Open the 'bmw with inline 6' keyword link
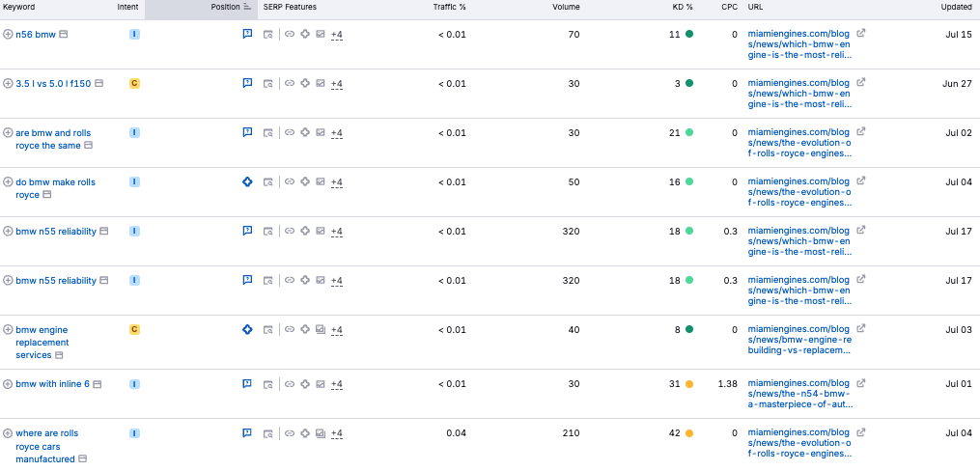Image resolution: width=980 pixels, height=471 pixels. 52,384
